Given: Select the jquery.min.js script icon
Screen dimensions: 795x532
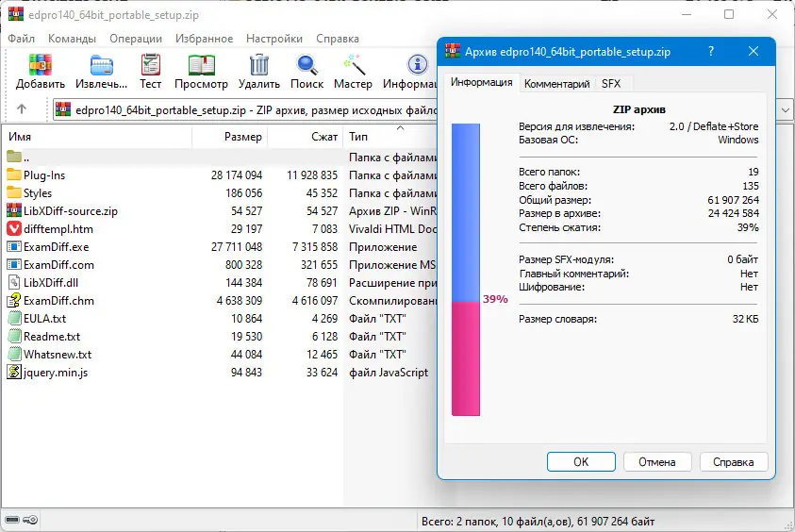Looking at the screenshot, I should (x=14, y=372).
